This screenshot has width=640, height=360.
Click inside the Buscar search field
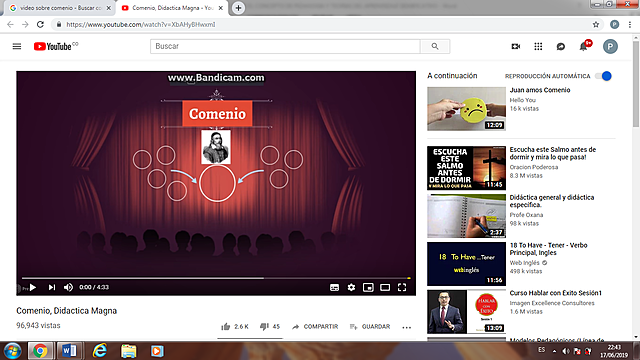[285, 47]
